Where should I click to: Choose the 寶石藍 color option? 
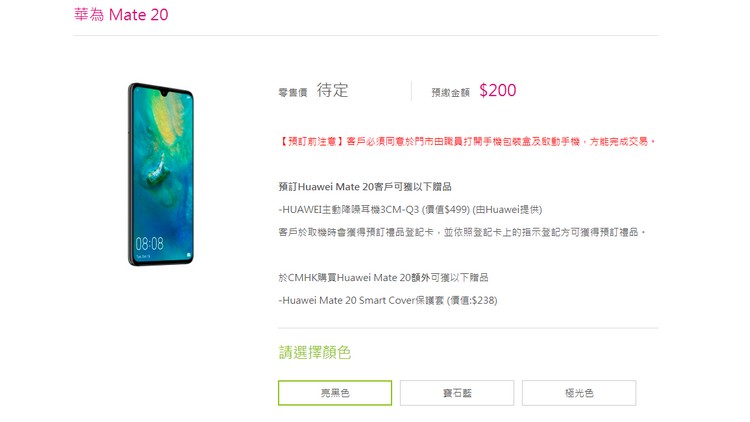pyautogui.click(x=457, y=393)
